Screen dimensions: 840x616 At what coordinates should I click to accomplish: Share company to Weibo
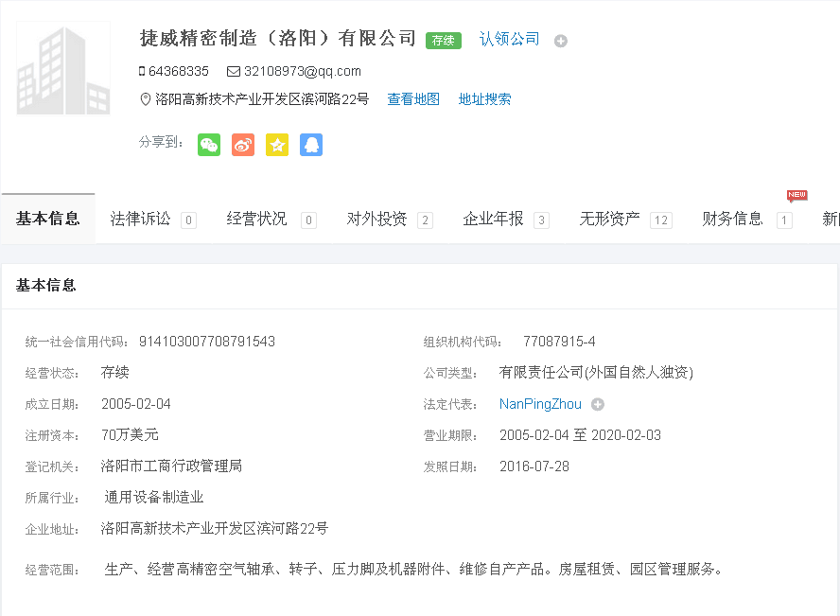point(243,145)
